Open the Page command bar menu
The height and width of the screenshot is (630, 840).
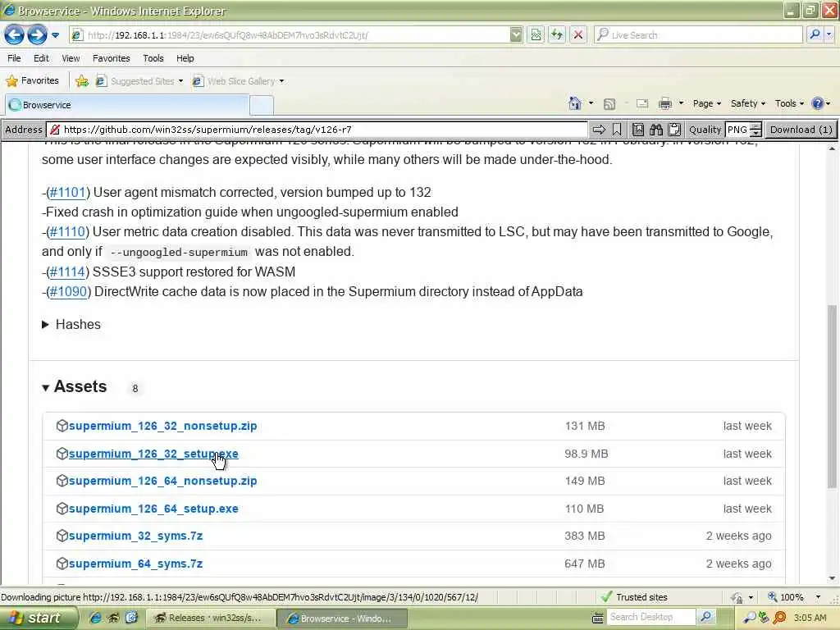706,103
